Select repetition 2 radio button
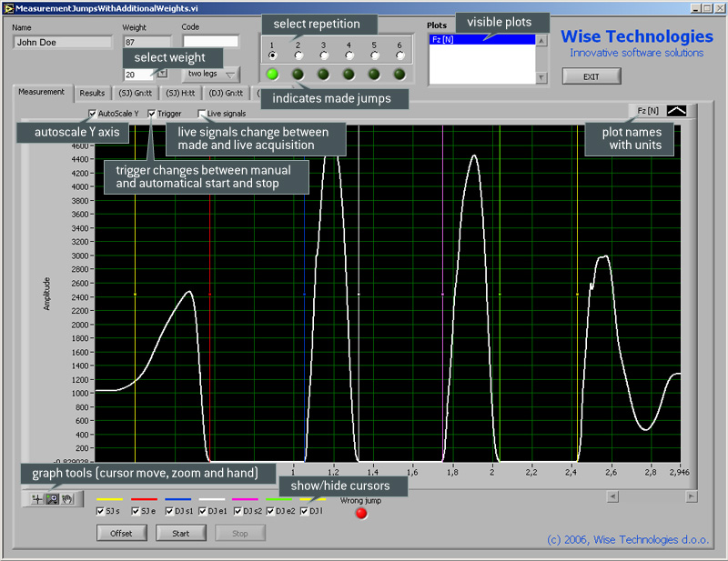Viewport: 728px width, 561px height. (298, 55)
